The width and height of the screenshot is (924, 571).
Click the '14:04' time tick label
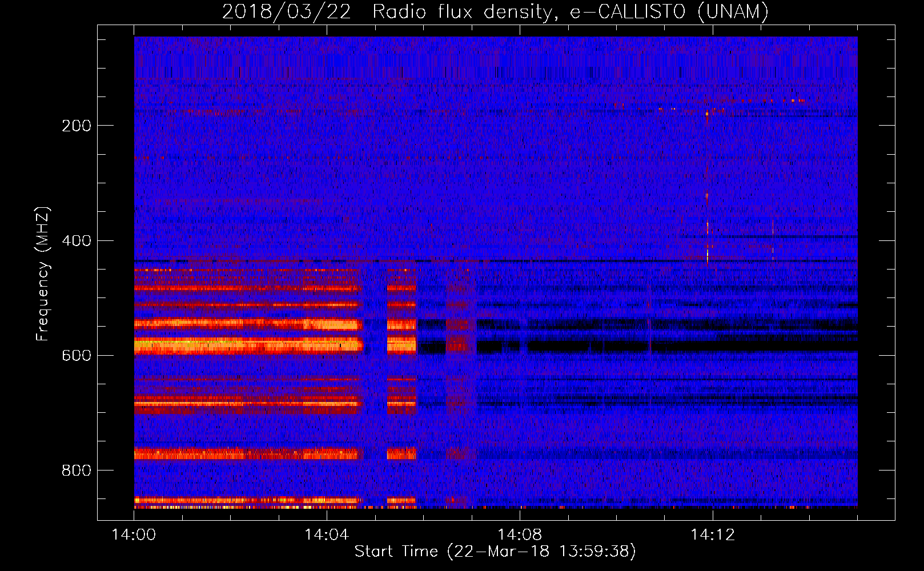click(327, 535)
